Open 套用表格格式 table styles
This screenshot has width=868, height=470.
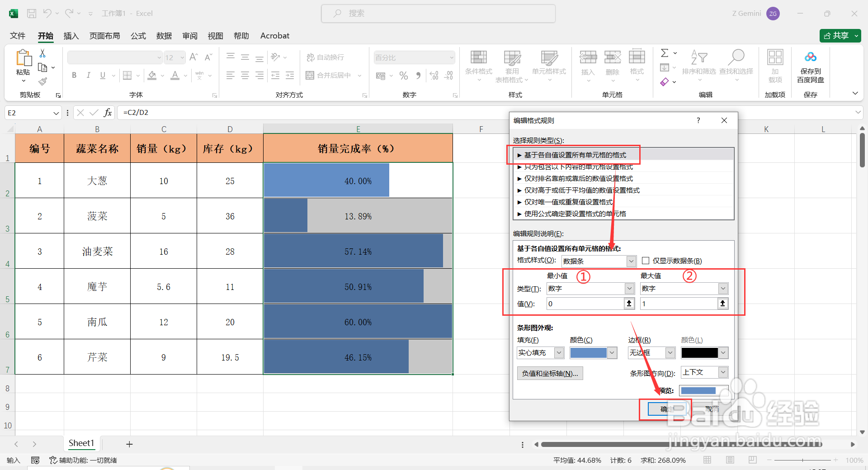512,66
